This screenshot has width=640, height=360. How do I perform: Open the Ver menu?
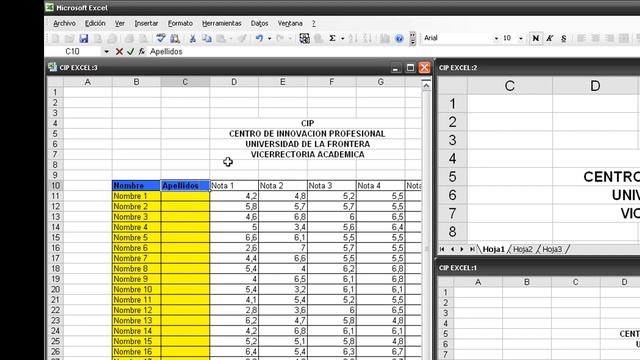[120, 23]
